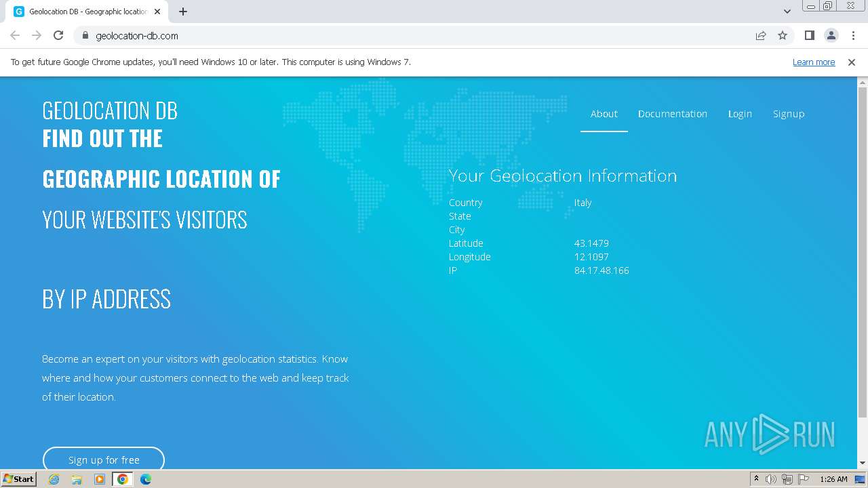Go forward with the browser forward arrow
Image resolution: width=868 pixels, height=488 pixels.
click(x=37, y=35)
